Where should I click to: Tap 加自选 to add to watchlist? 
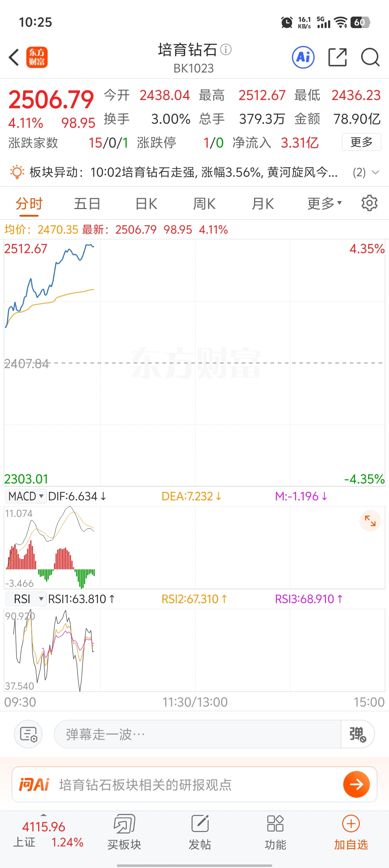(x=351, y=831)
